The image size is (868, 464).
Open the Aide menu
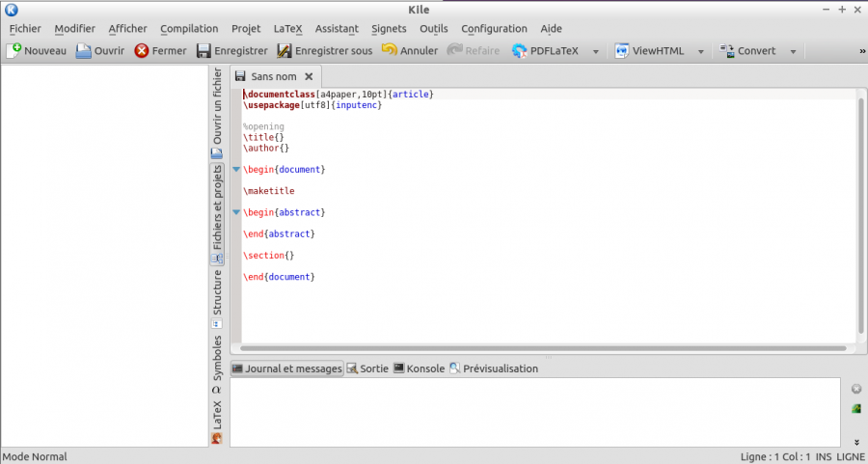[552, 29]
